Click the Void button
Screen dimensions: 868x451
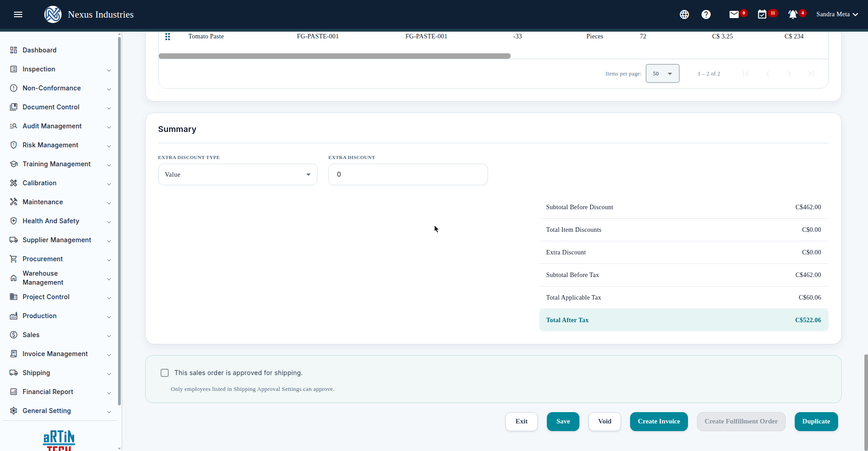(x=604, y=422)
